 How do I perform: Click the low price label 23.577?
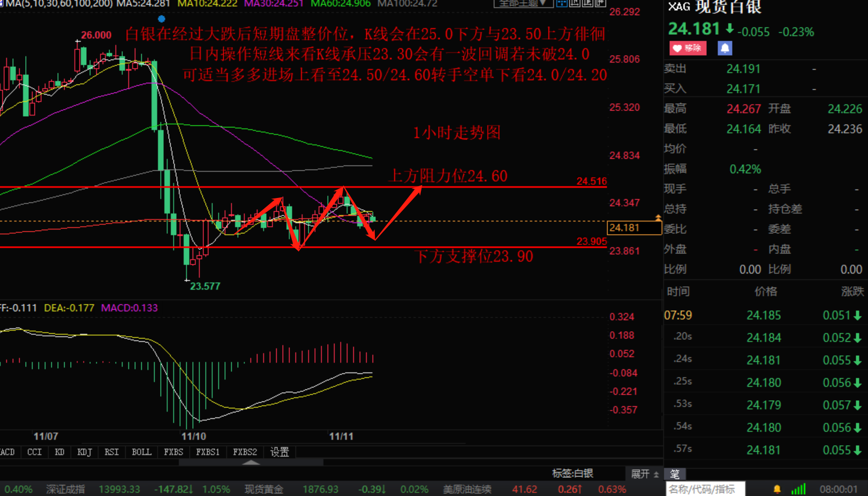tap(205, 286)
